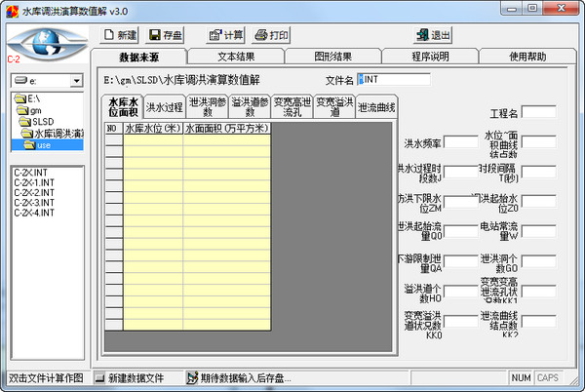Click the 存盘 (Save) disk icon
The height and width of the screenshot is (392, 585).
point(155,35)
